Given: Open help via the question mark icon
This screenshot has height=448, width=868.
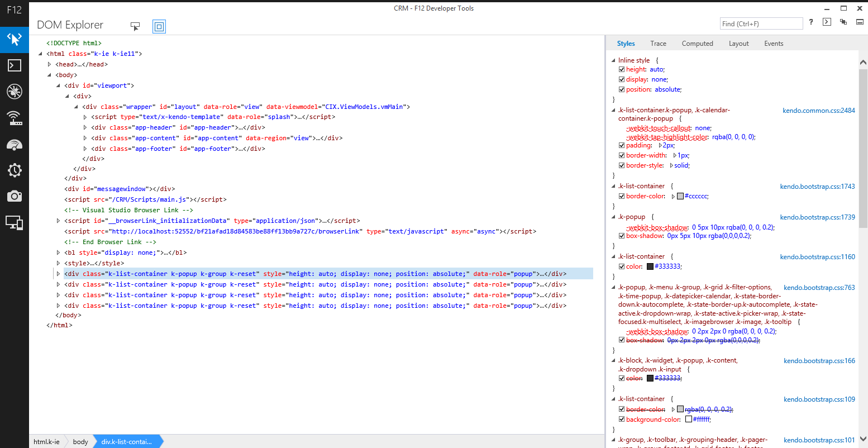Looking at the screenshot, I should [811, 22].
